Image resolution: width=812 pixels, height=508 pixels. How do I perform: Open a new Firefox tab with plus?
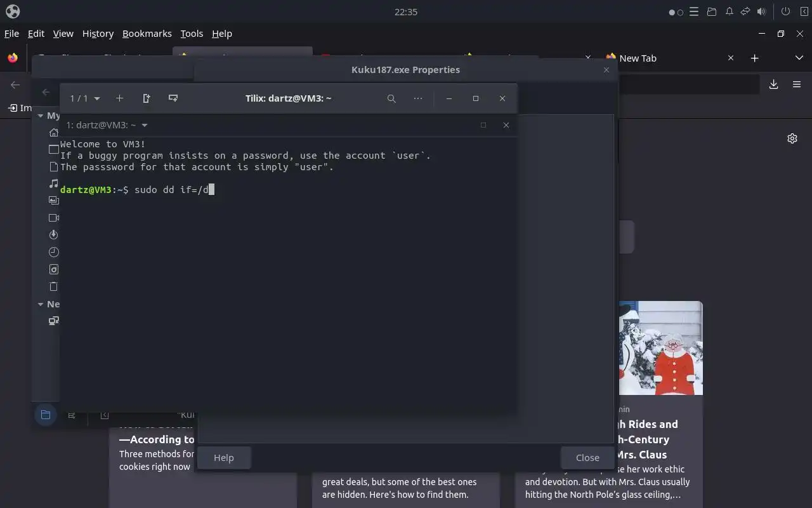[754, 58]
